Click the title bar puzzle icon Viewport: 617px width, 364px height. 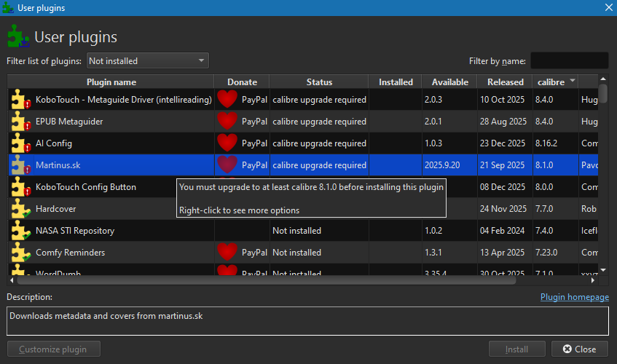click(x=8, y=8)
